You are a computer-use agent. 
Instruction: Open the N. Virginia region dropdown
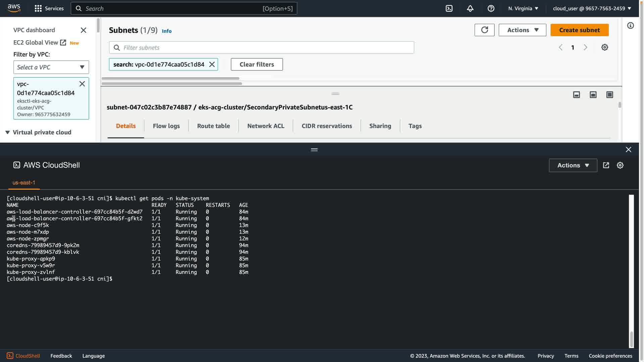[523, 8]
